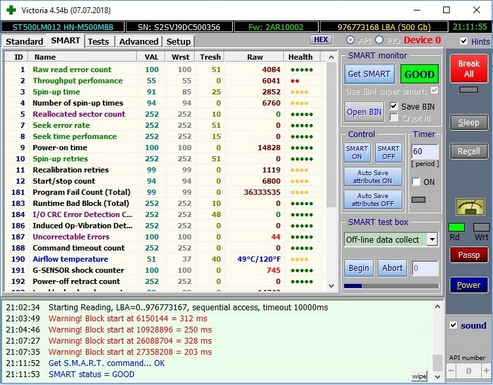Click the green Rd indicator light

pyautogui.click(x=456, y=228)
